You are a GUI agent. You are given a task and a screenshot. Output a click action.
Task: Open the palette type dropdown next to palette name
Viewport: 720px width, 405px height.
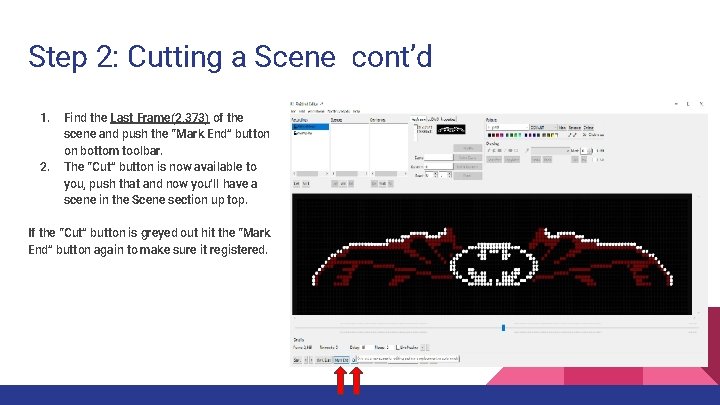(543, 127)
